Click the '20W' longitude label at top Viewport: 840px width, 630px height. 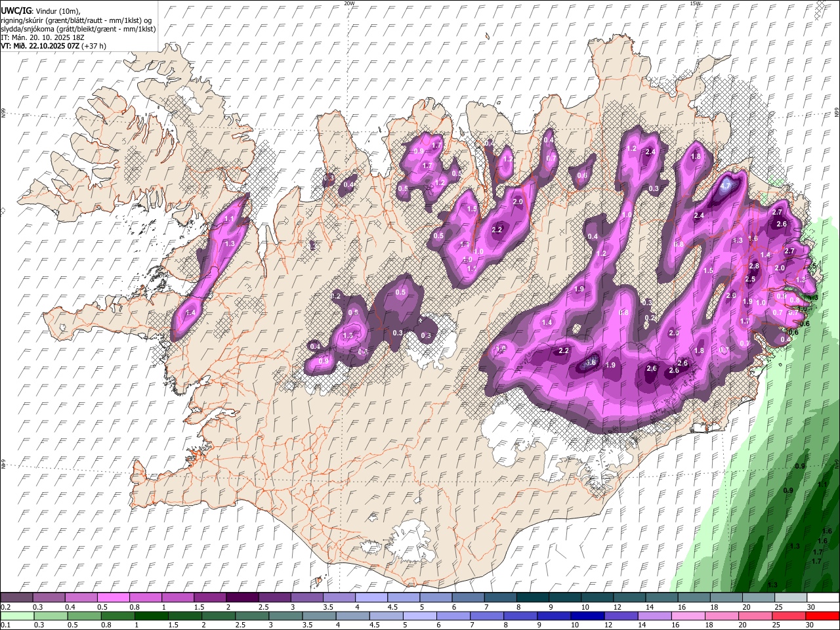pos(349,3)
